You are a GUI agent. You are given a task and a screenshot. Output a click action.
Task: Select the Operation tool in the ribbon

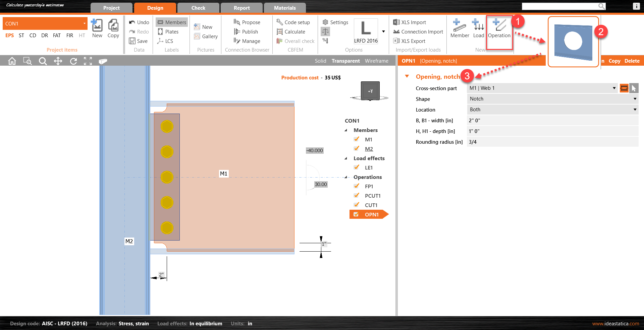[499, 30]
